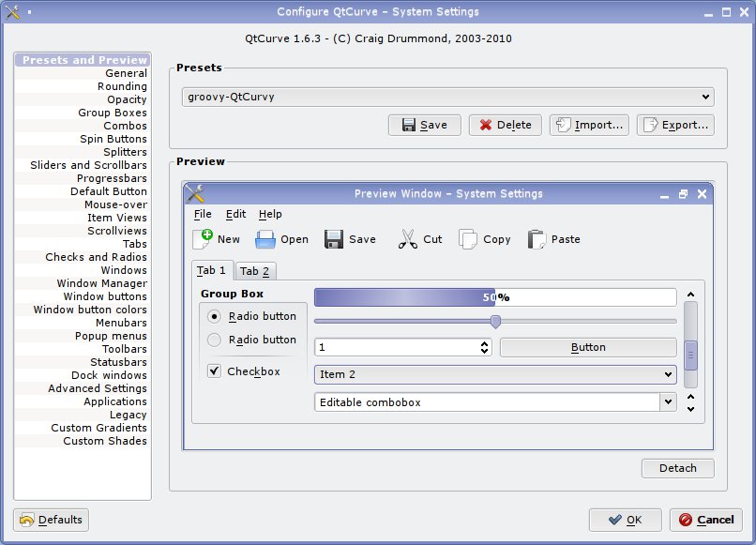Open the Edit menu
The height and width of the screenshot is (545, 756).
click(x=235, y=214)
